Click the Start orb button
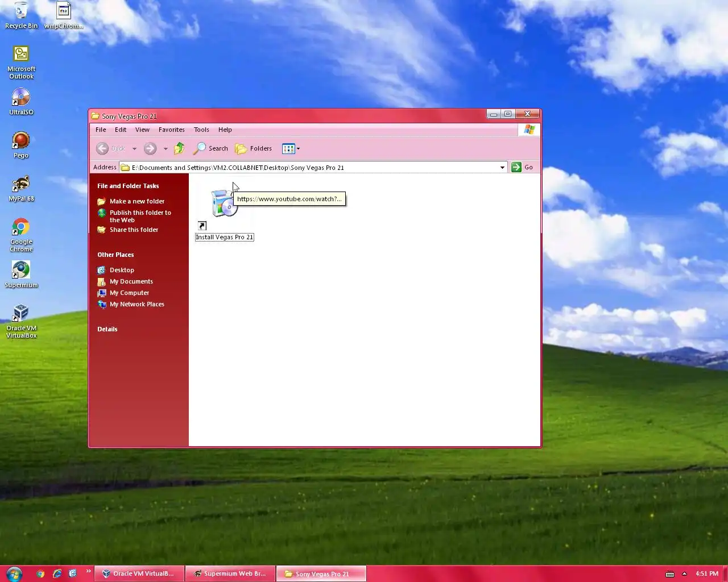 (14, 573)
